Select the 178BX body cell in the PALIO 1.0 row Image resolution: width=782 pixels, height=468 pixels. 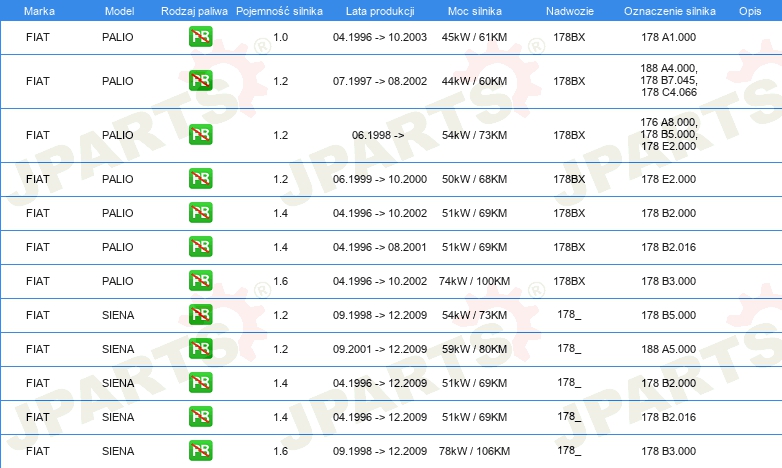(569, 37)
